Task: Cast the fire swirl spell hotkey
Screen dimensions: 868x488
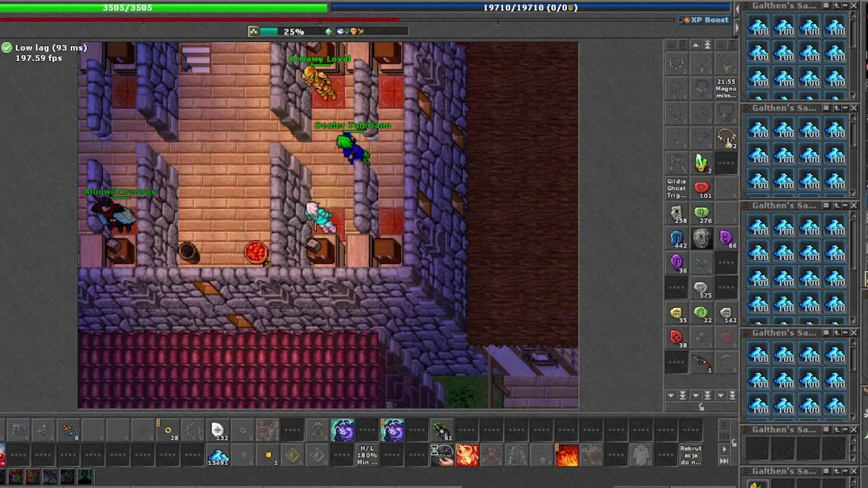Action: (467, 455)
